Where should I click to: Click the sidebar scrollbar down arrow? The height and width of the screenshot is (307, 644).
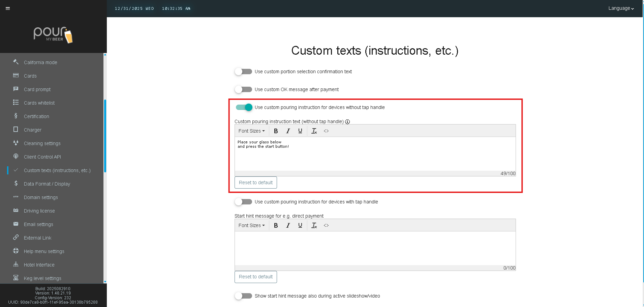coord(105,281)
